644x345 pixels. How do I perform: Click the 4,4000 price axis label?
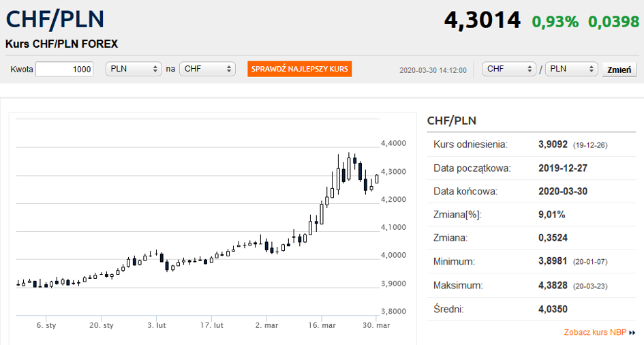coord(393,143)
